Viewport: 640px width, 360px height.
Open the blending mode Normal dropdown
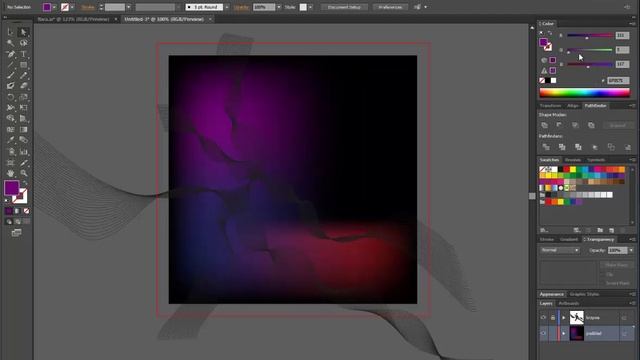pyautogui.click(x=560, y=250)
